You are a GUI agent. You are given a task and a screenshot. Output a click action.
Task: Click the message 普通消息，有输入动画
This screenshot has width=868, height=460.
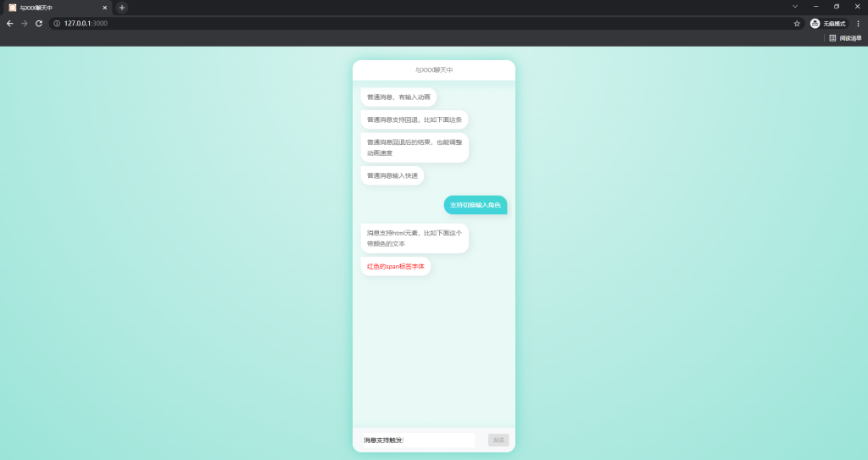pos(398,97)
